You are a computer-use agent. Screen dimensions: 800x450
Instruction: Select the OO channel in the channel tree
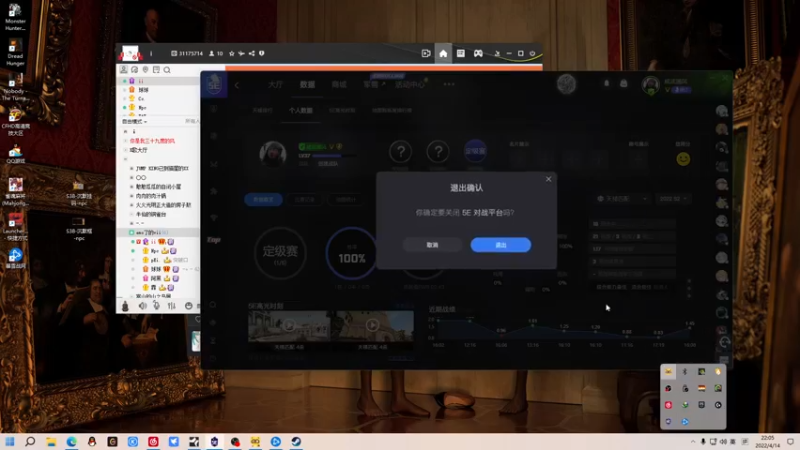[141, 178]
